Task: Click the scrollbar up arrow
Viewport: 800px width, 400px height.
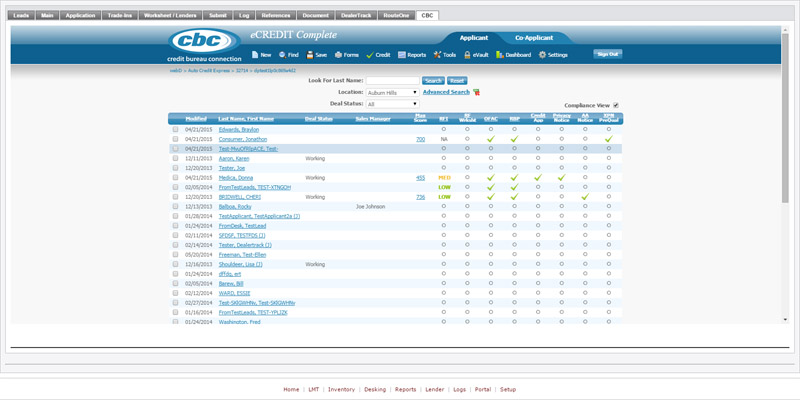Action: (x=785, y=30)
